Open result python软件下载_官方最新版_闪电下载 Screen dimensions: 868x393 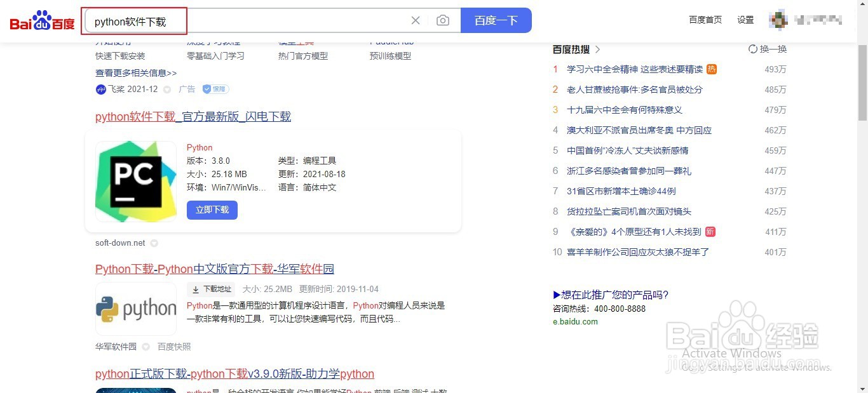[193, 117]
